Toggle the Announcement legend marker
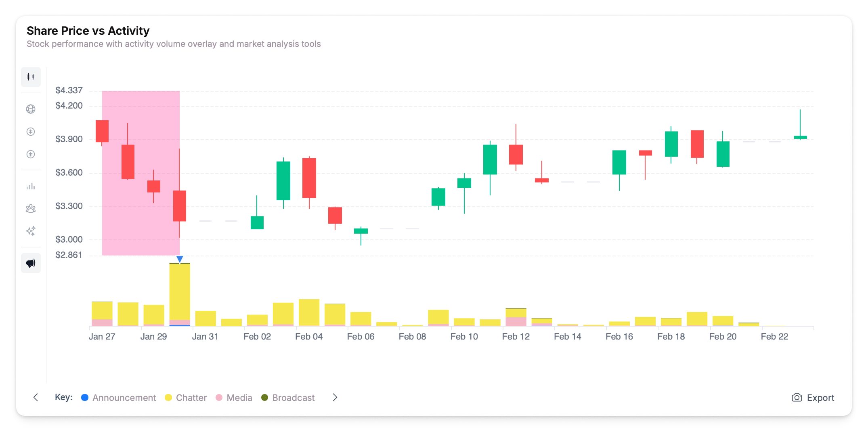This screenshot has width=868, height=432. click(85, 398)
